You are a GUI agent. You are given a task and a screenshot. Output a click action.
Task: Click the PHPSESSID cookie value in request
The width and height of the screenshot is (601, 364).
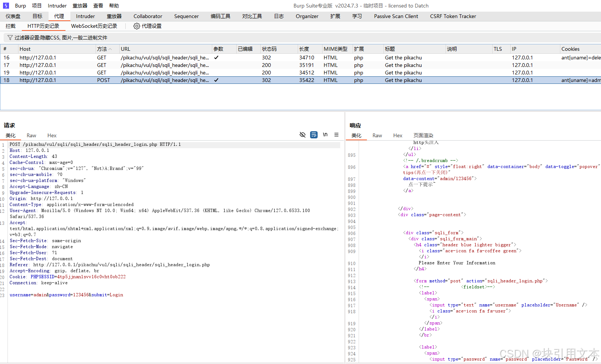coord(91,277)
